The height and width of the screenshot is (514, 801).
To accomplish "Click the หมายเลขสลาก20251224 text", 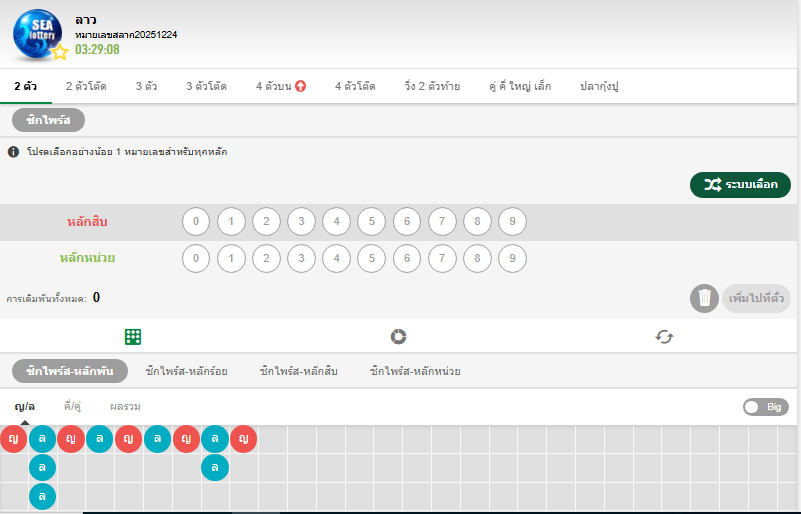I will point(126,35).
